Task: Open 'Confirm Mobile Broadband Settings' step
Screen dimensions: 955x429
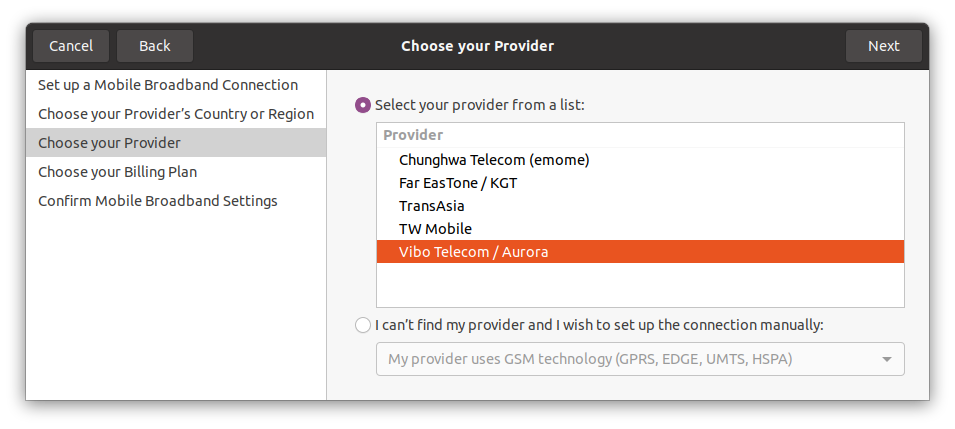Action: (158, 201)
